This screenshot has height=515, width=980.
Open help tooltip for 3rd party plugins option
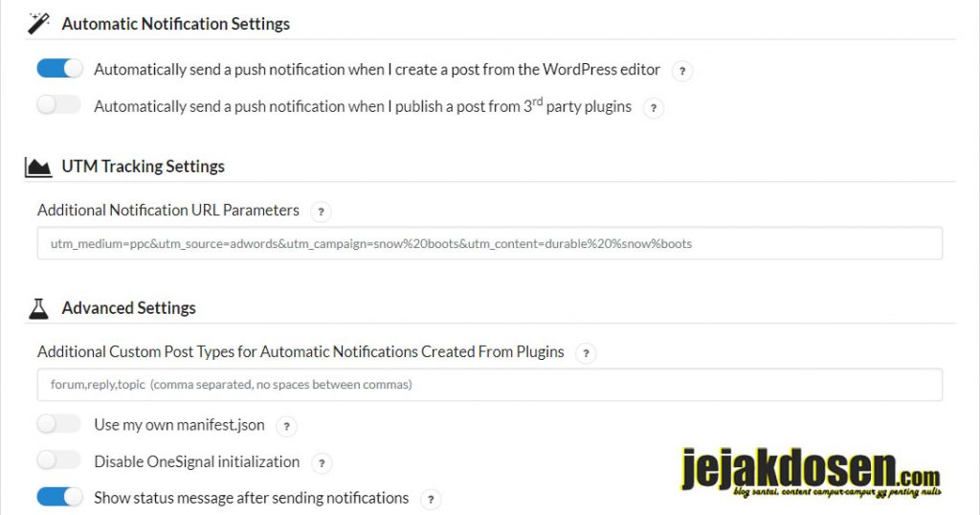click(x=654, y=107)
